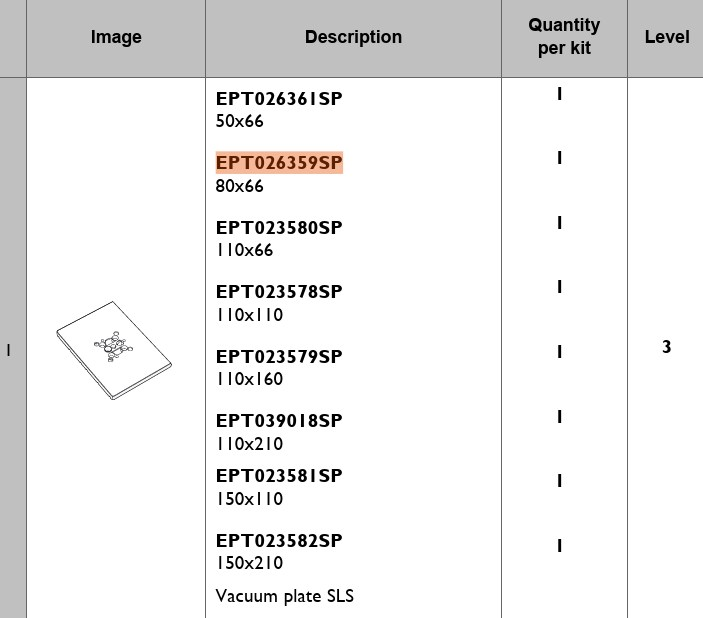Click the 150x210 size label
The image size is (703, 618).
(249, 563)
